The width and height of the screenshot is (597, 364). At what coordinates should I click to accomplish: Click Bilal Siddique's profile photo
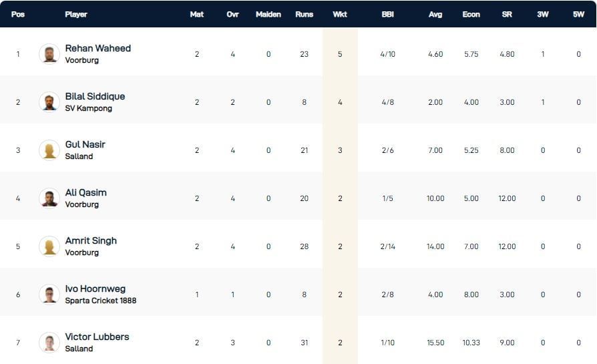(x=49, y=102)
